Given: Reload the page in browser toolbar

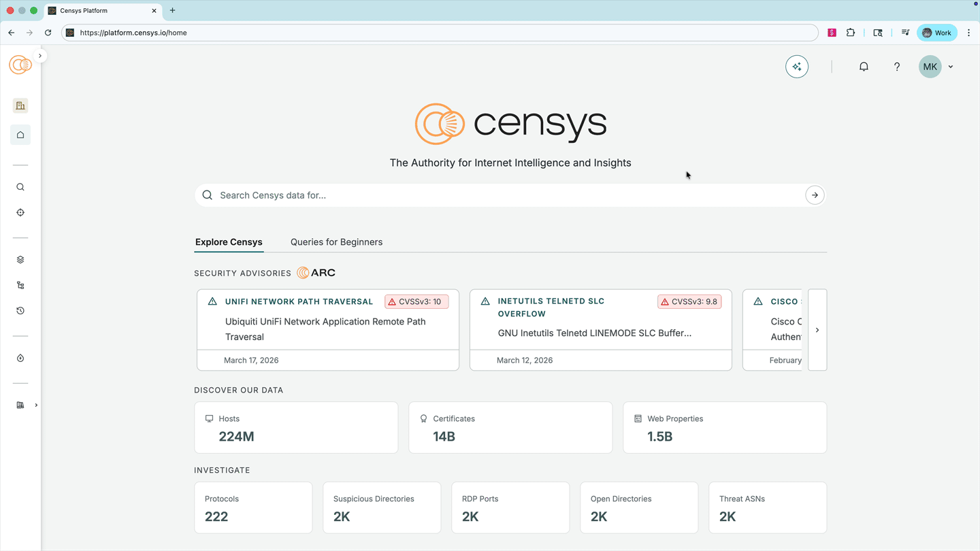Looking at the screenshot, I should pyautogui.click(x=48, y=33).
